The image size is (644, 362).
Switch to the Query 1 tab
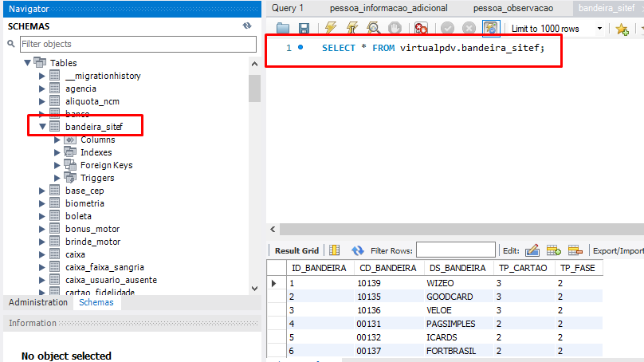288,8
